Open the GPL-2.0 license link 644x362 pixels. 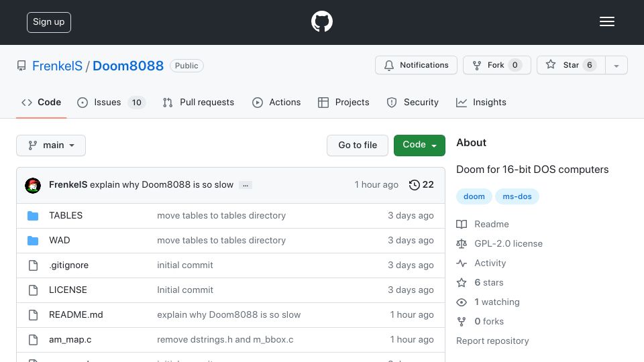[x=508, y=244]
